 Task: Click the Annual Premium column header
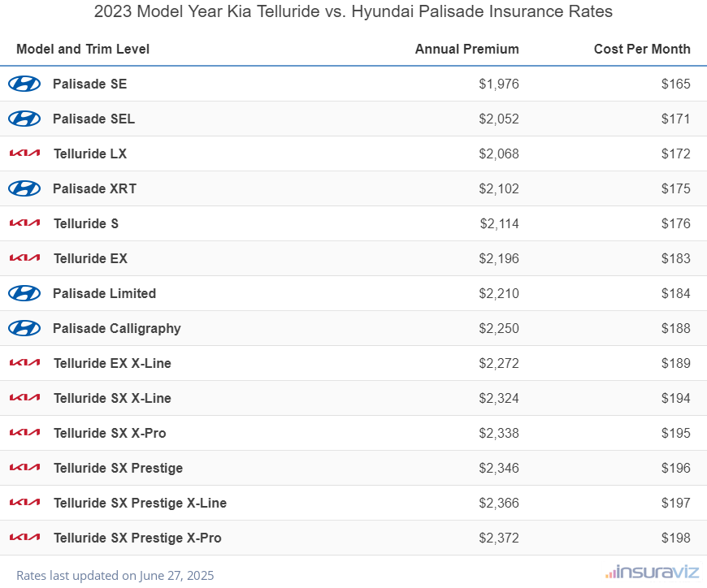466,49
